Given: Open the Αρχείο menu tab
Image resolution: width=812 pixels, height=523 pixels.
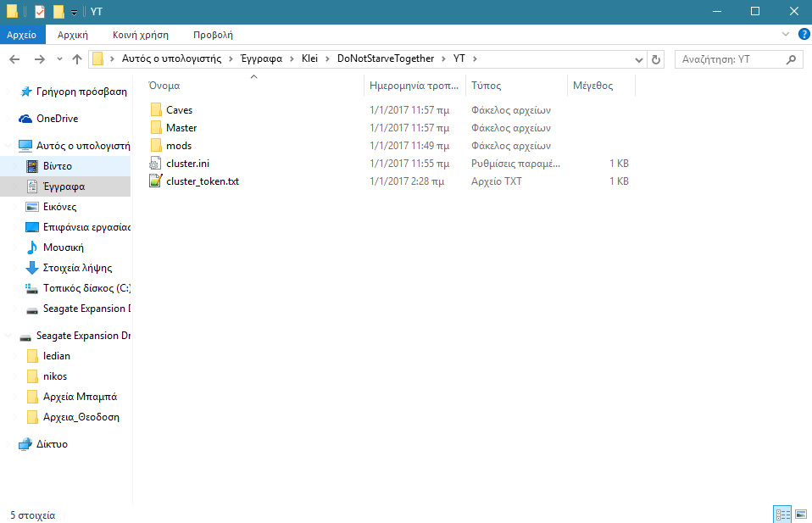Looking at the screenshot, I should coord(21,35).
